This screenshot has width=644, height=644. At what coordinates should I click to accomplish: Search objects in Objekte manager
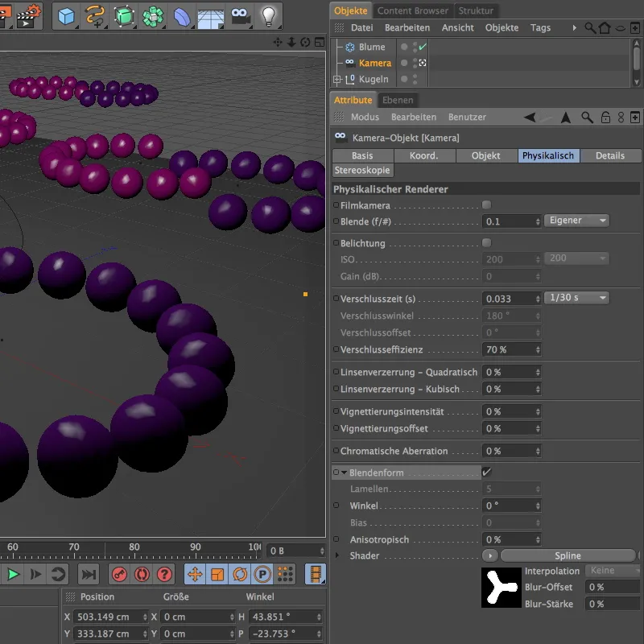click(x=590, y=28)
